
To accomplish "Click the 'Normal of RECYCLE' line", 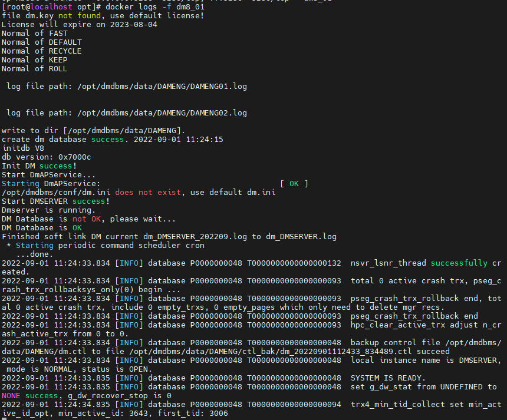I will (41, 51).
